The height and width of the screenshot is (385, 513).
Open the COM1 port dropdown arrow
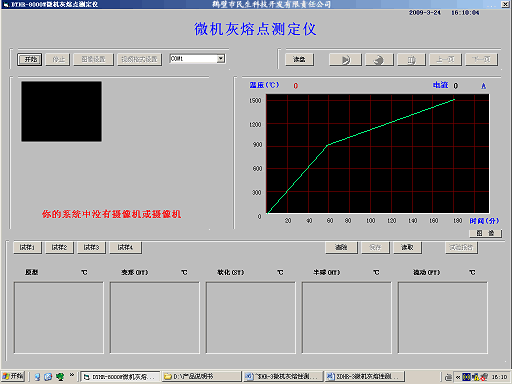click(221, 59)
